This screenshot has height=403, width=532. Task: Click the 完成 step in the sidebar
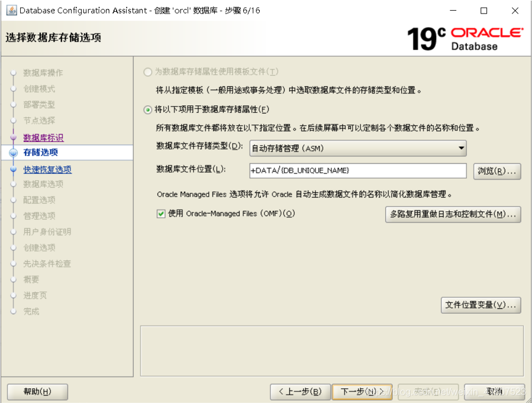tap(31, 311)
